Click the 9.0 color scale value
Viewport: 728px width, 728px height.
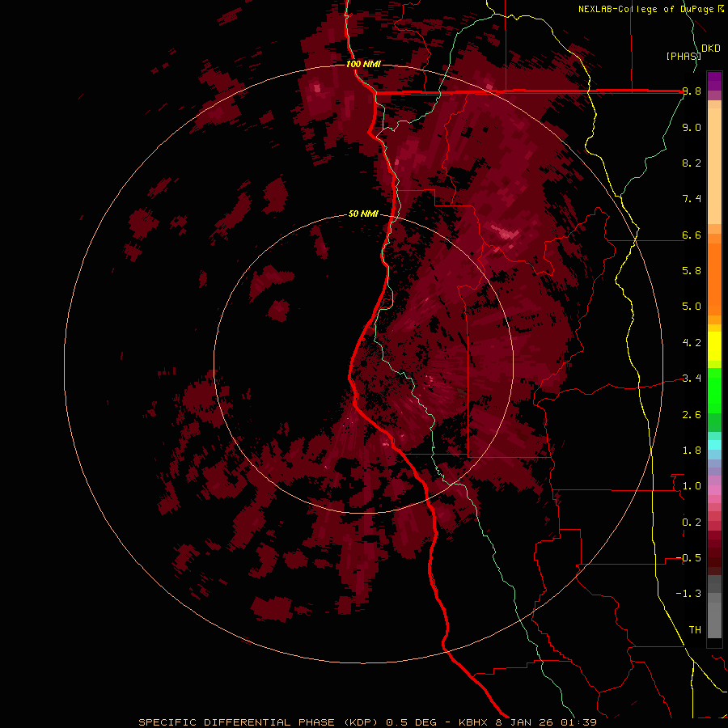(692, 127)
